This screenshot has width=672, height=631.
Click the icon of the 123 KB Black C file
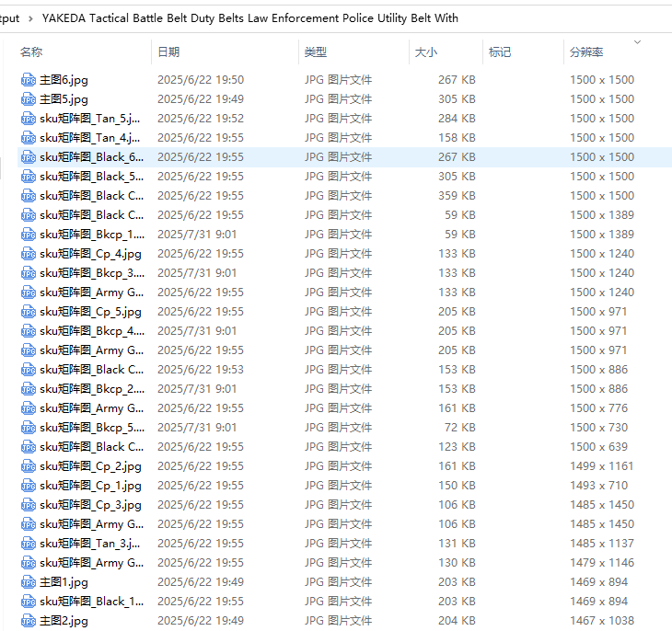[29, 447]
